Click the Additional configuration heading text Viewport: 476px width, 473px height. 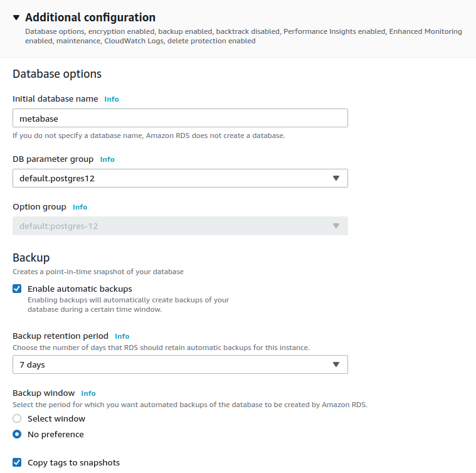(x=90, y=18)
